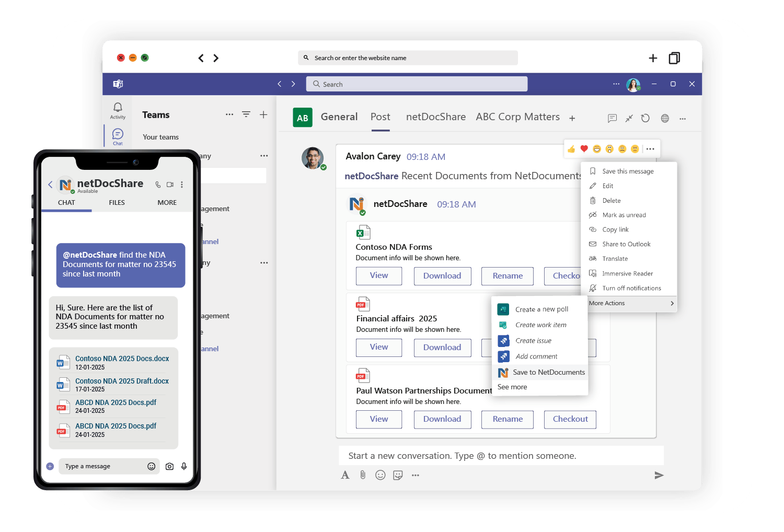This screenshot has width=784, height=532.
Task: Click the phone call icon in mobile app
Action: (x=158, y=184)
